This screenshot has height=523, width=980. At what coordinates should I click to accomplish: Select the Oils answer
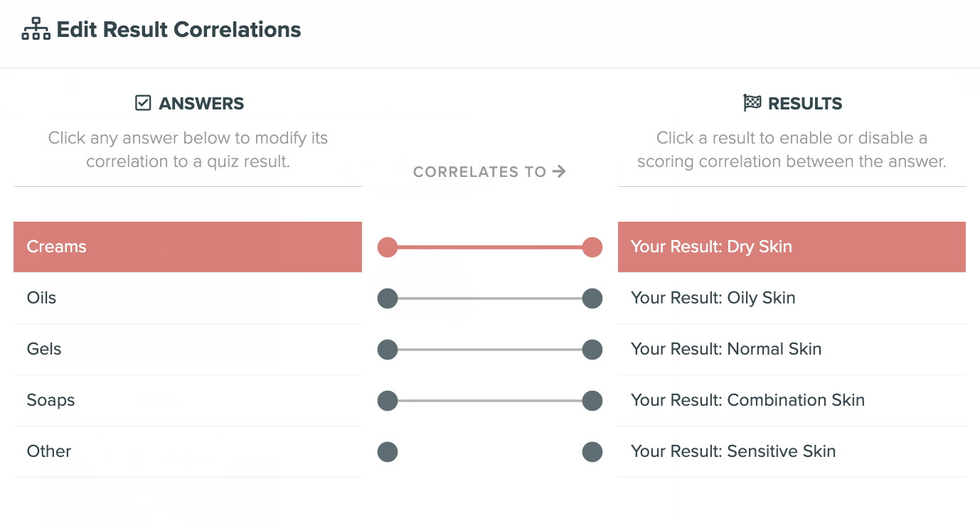[187, 298]
